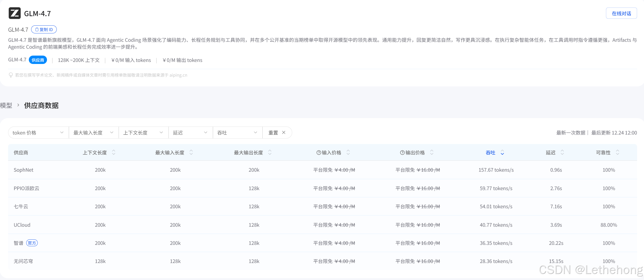Select the UCloud provider row
The height and width of the screenshot is (280, 644).
click(322, 225)
